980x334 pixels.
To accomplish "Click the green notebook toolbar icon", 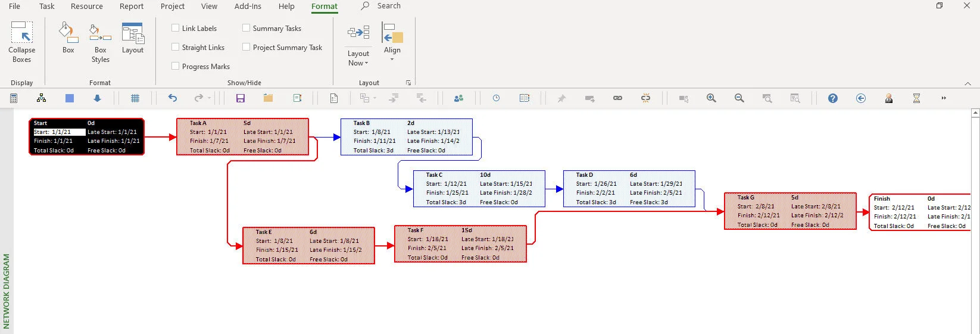I will pyautogui.click(x=297, y=98).
